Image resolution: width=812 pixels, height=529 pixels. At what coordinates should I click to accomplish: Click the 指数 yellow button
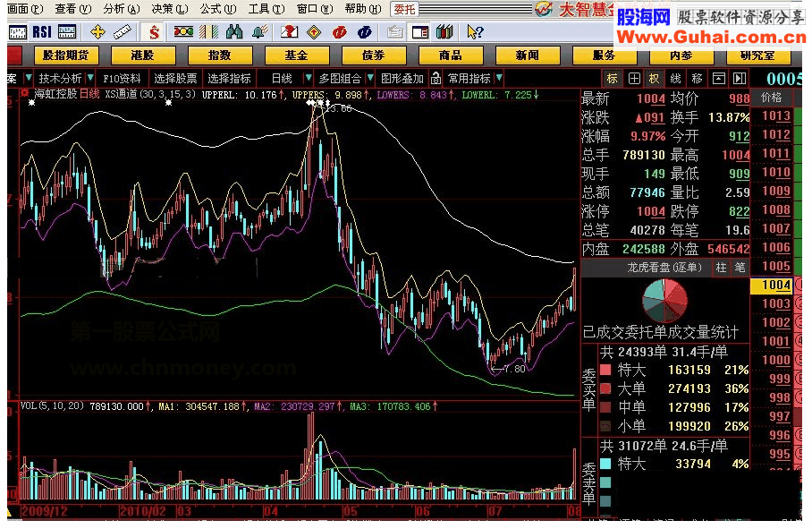[220, 55]
